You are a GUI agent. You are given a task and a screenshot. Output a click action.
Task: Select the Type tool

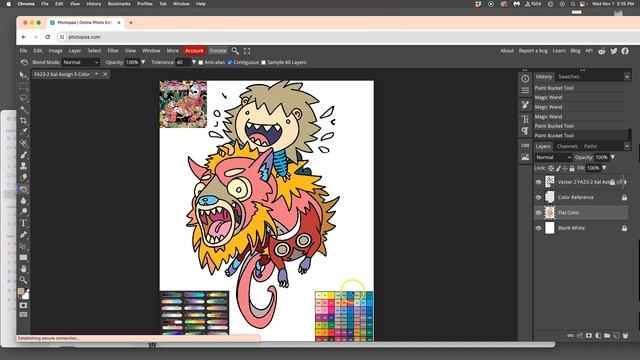point(23,223)
